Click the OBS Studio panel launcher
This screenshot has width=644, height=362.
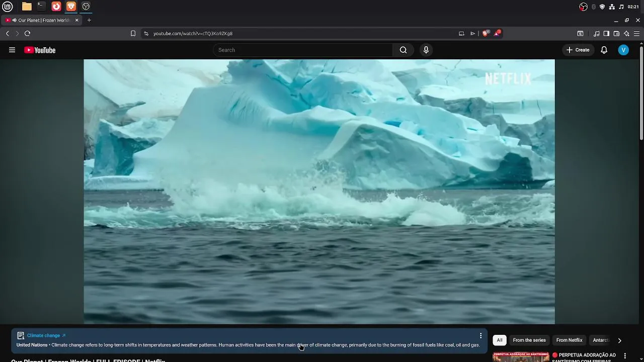86,7
